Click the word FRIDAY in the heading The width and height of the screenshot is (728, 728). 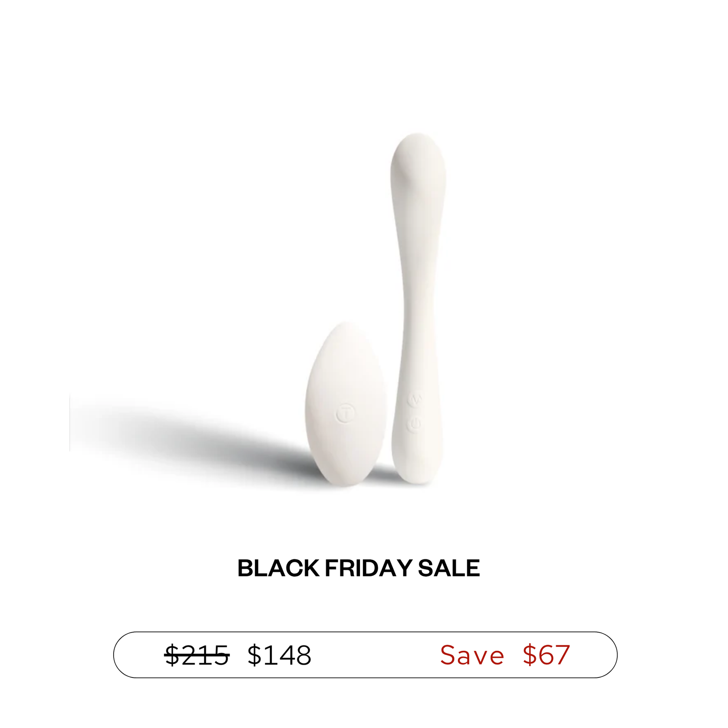point(369,568)
